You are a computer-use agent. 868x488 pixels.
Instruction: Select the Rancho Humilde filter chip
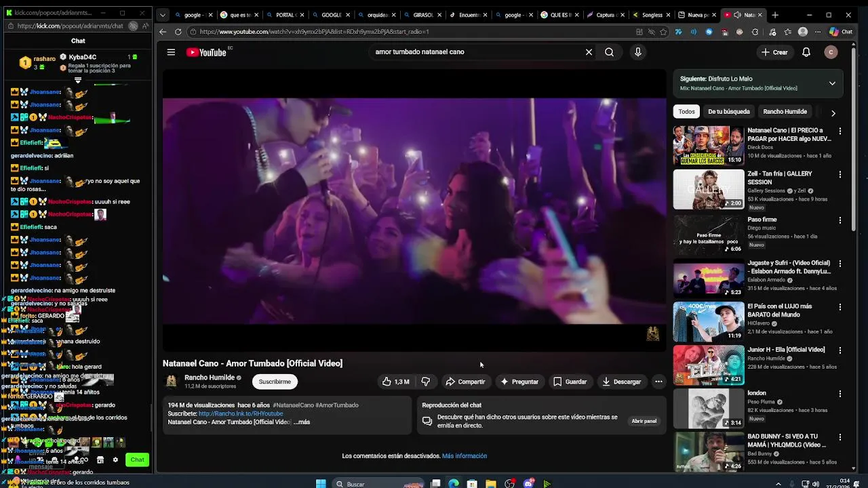click(785, 112)
